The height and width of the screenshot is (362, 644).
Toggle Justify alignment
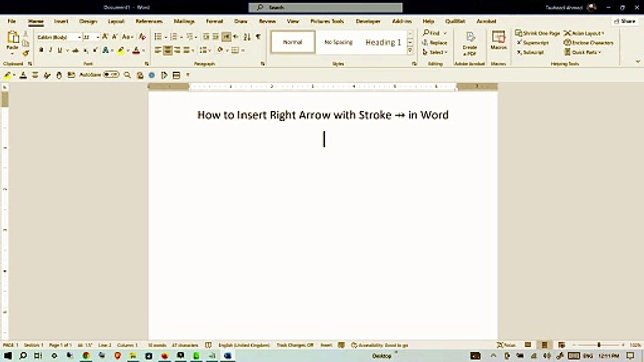click(187, 50)
